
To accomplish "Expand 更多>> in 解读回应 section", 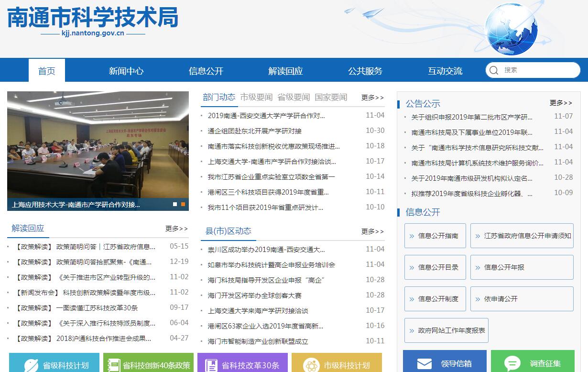I will click(176, 229).
